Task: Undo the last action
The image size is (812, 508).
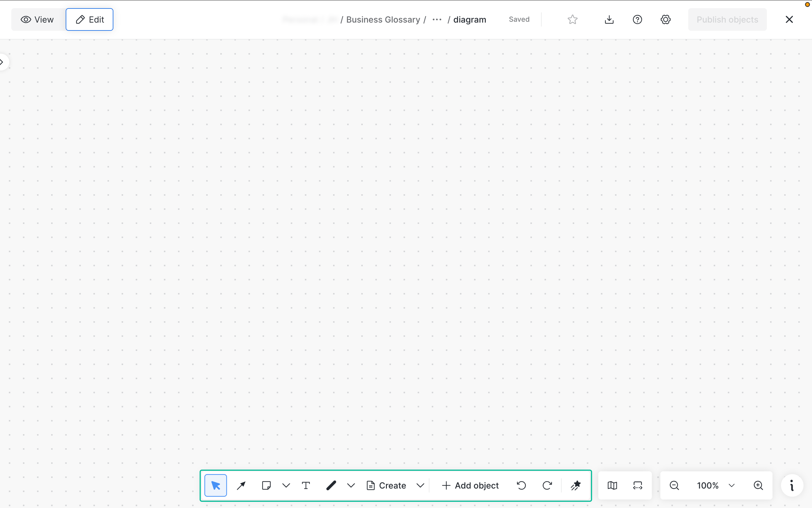Action: (521, 485)
